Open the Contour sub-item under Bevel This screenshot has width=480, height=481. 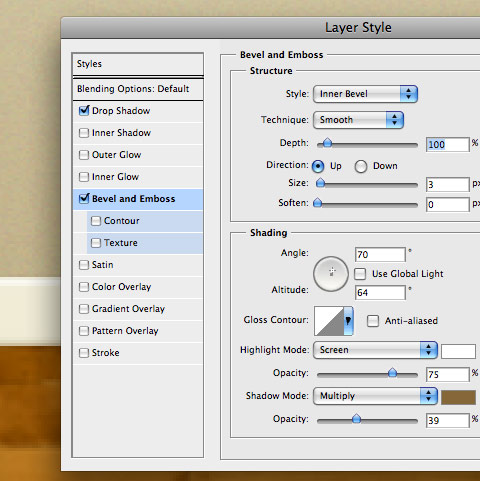145,221
